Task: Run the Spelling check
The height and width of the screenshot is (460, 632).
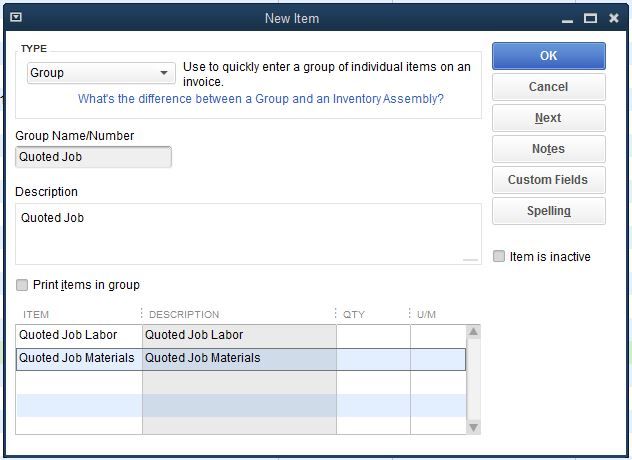Action: pyautogui.click(x=548, y=211)
